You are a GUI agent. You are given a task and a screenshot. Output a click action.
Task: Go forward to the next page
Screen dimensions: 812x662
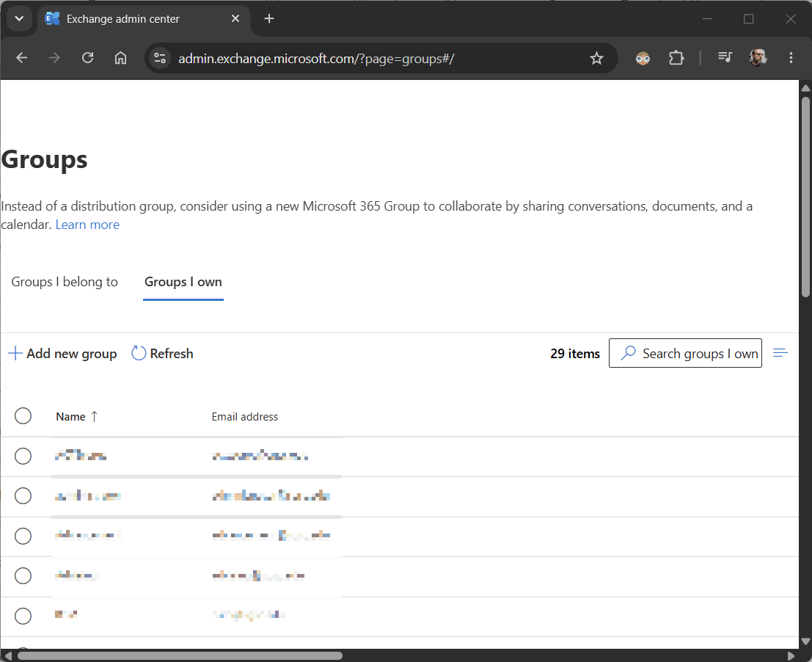pos(54,57)
